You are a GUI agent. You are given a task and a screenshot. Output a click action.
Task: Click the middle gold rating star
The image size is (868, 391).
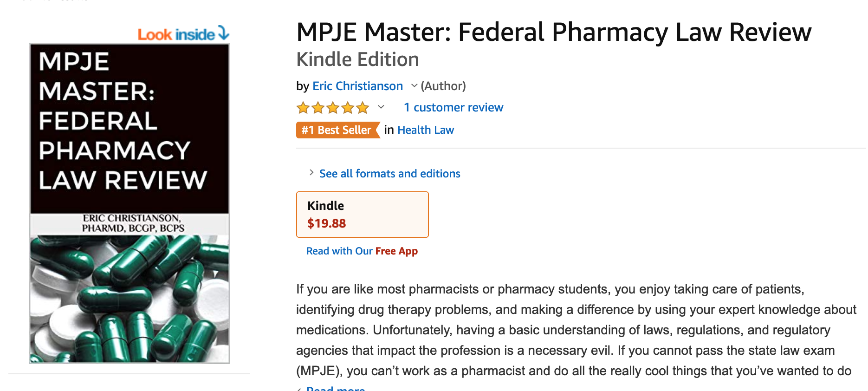[333, 108]
